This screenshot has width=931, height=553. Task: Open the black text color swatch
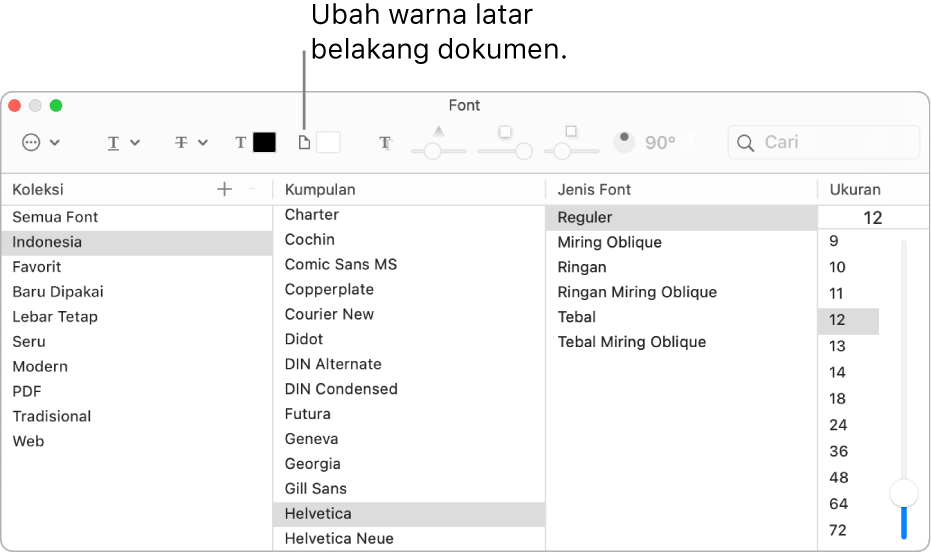point(264,143)
